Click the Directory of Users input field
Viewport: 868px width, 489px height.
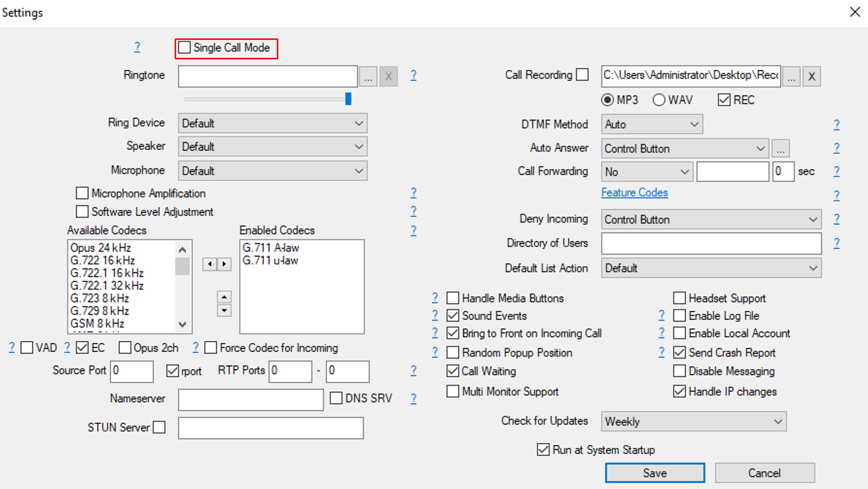point(711,244)
